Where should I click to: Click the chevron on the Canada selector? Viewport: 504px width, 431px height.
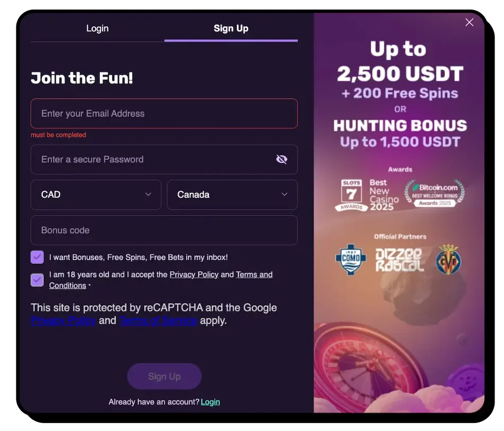[x=284, y=194]
